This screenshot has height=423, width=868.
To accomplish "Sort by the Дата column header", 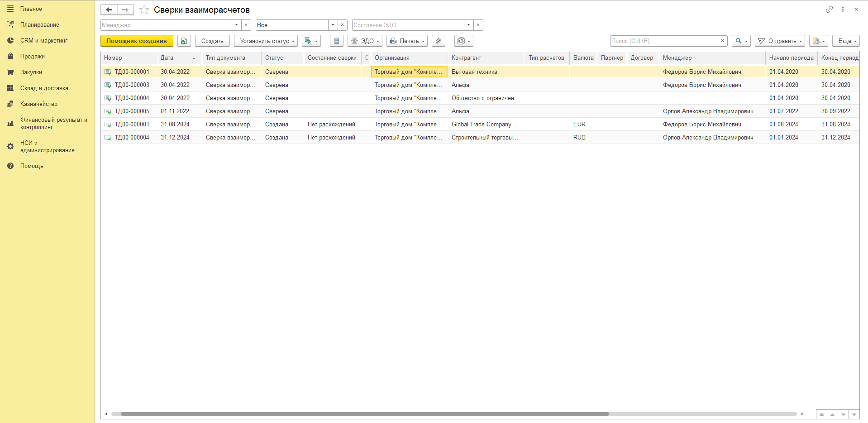I will point(178,58).
